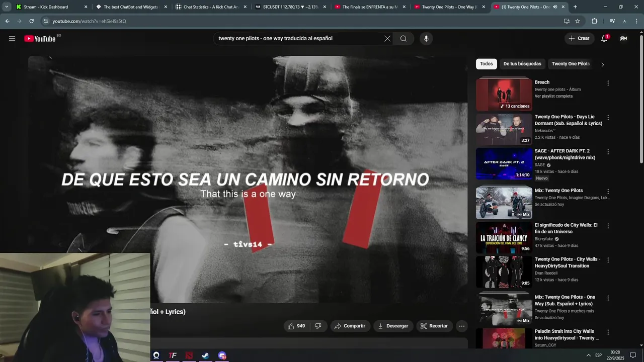Go to the YouTube home logo
Screen dimensions: 644x362
[40, 39]
